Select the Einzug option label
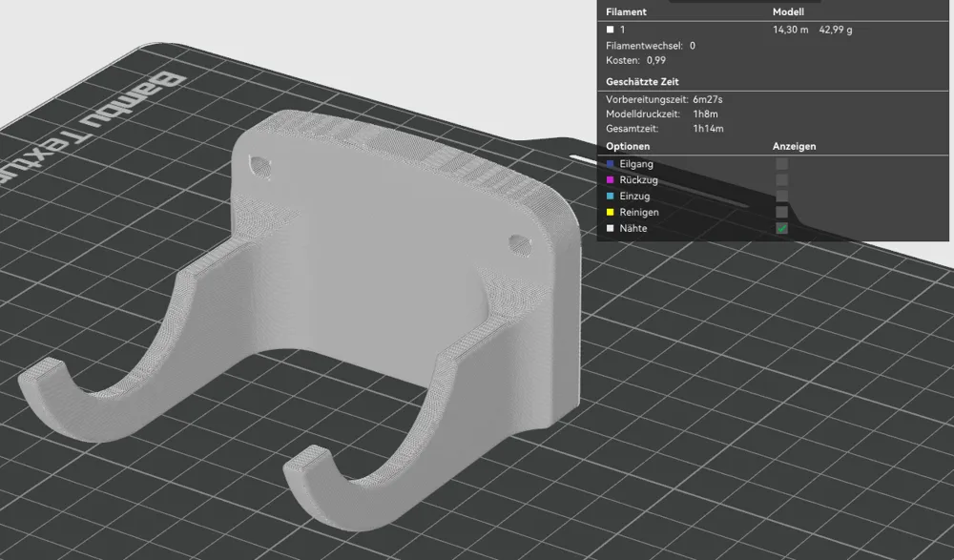This screenshot has height=560, width=954. coord(634,196)
